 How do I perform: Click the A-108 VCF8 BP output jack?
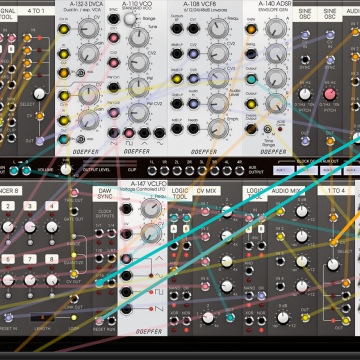(x=177, y=29)
